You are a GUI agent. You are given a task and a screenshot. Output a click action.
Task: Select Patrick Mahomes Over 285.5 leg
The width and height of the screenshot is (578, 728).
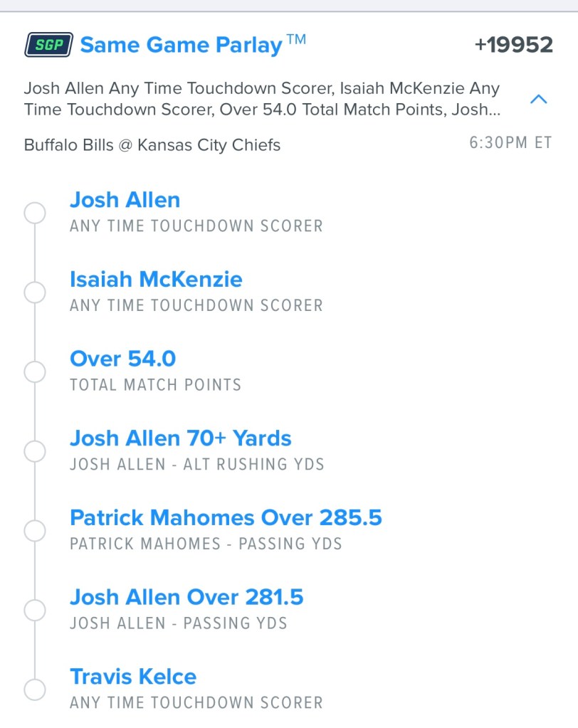[x=226, y=518]
